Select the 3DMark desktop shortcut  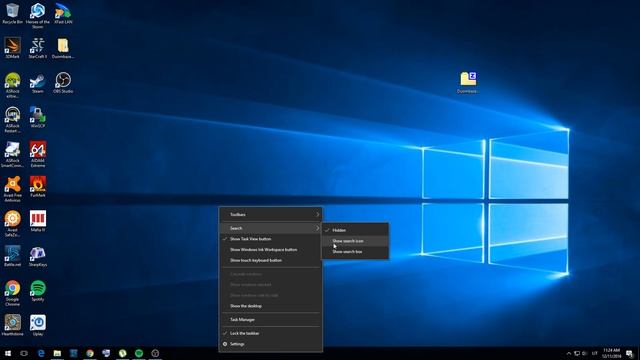[12, 48]
